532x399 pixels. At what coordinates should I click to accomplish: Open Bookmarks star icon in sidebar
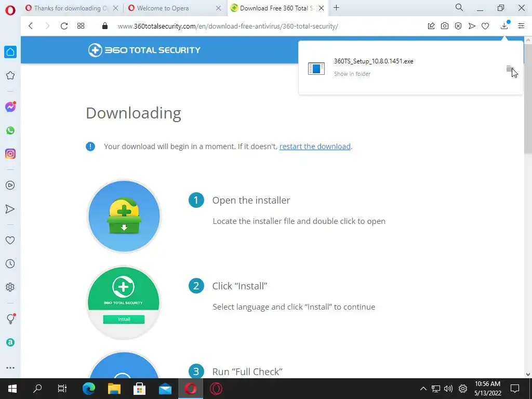(10, 75)
